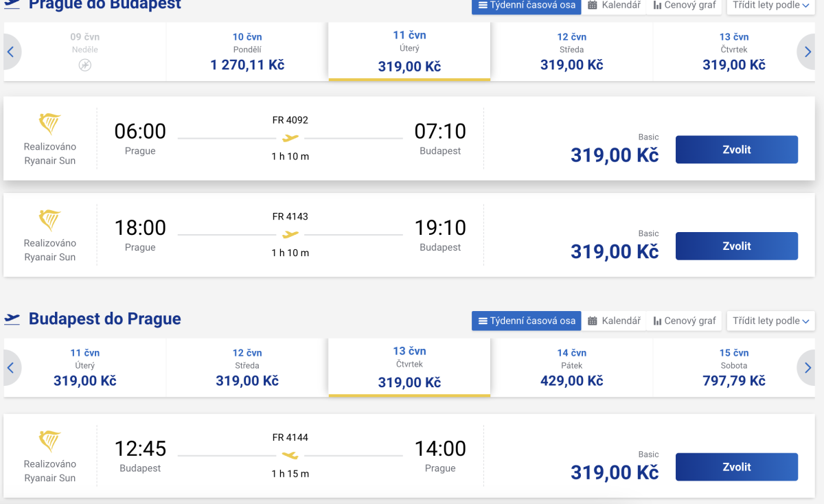Image resolution: width=824 pixels, height=504 pixels.
Task: Choose the 12:45 Budapest flight with Zvolit
Action: [737, 467]
